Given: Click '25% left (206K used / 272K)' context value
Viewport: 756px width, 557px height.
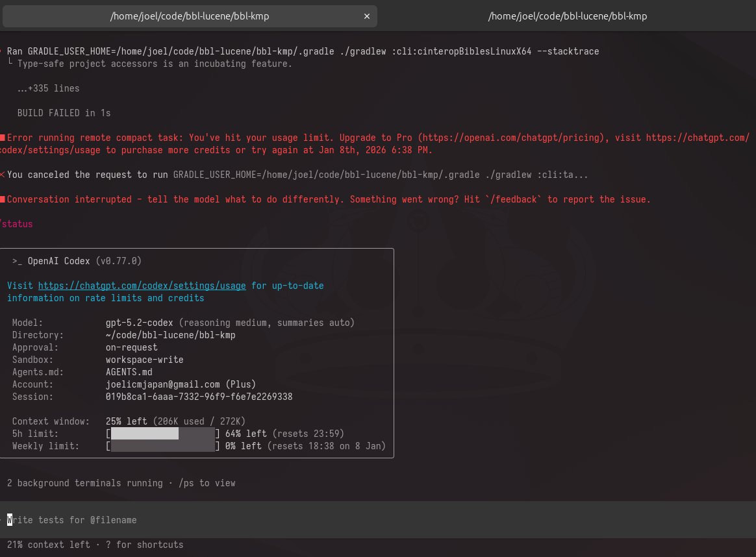Looking at the screenshot, I should point(175,421).
